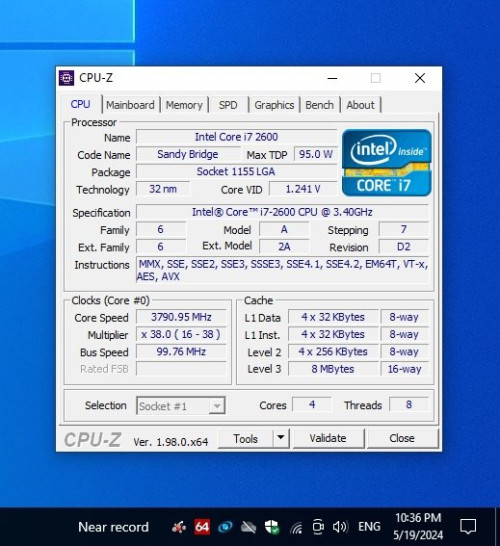Click the Level 2 4 x 256 KBytes value
The width and height of the screenshot is (500, 546).
(x=333, y=352)
